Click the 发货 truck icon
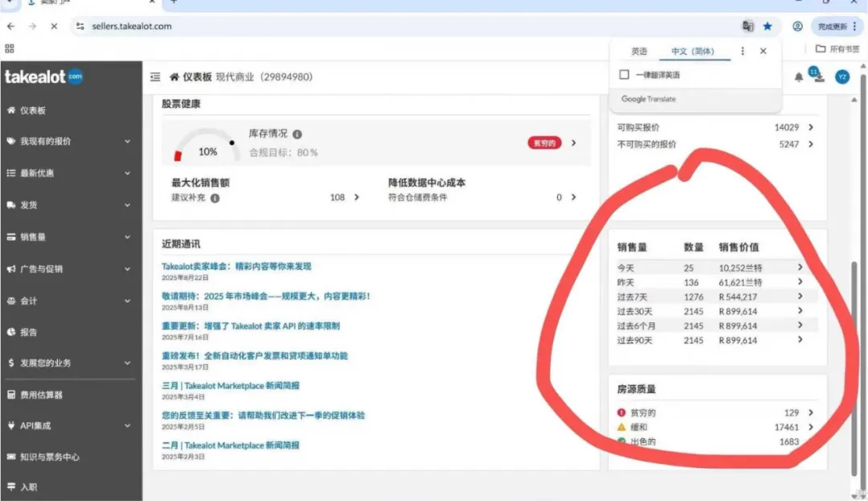 (x=11, y=205)
